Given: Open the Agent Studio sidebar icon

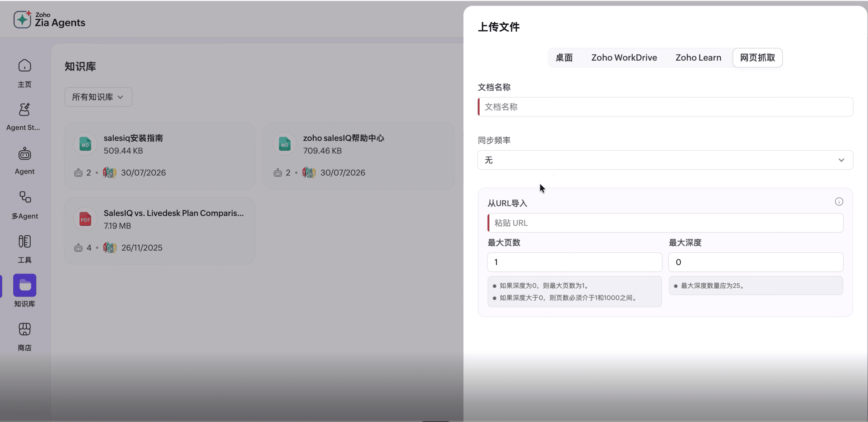Looking at the screenshot, I should 25,109.
